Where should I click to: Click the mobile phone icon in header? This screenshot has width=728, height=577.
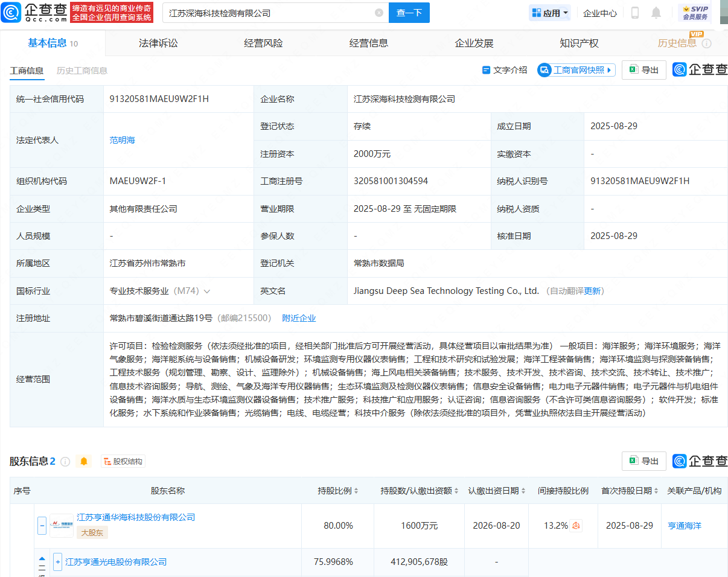(x=635, y=13)
